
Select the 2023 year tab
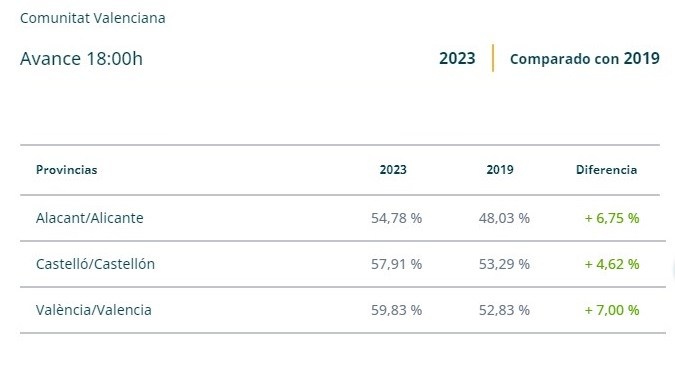457,58
